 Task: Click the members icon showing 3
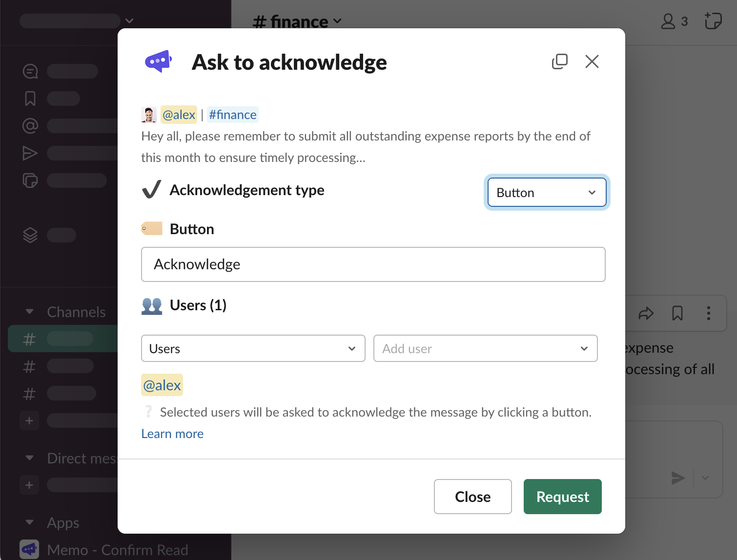[x=674, y=21]
